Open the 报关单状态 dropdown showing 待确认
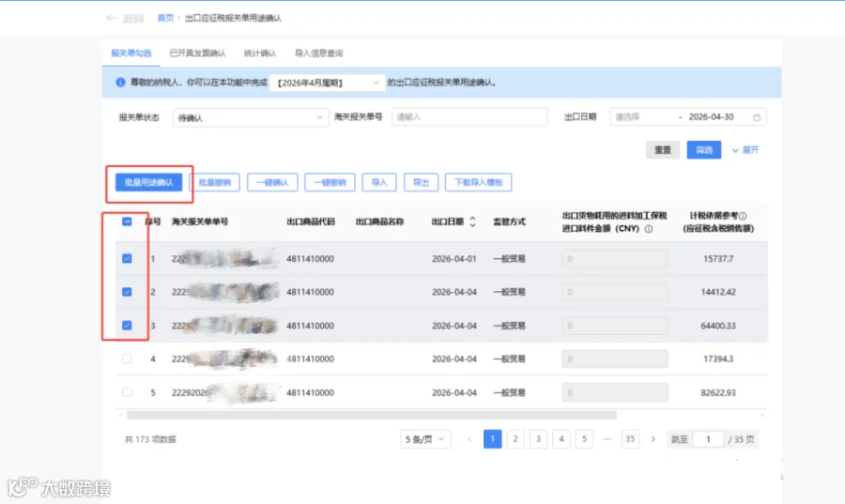845x504 pixels. [x=251, y=117]
